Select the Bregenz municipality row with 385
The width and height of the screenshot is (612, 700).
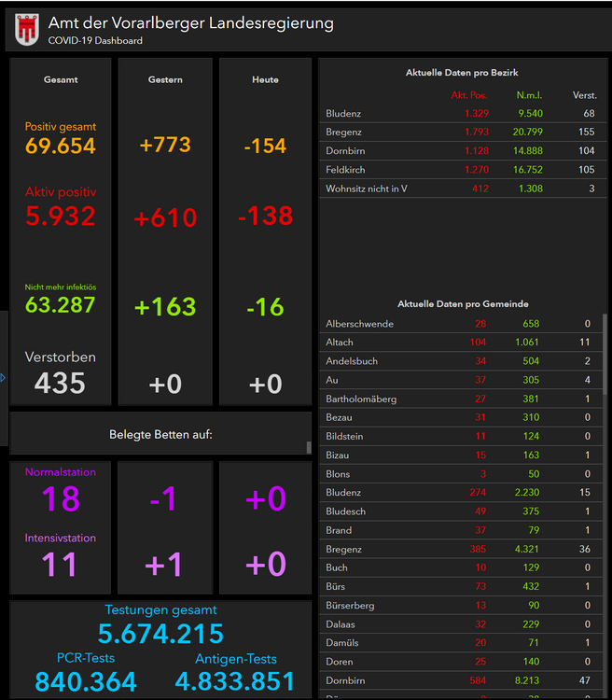(461, 549)
